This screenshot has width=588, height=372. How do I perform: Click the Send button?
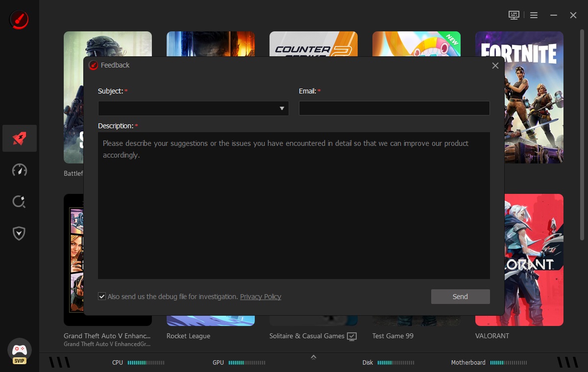[461, 297]
